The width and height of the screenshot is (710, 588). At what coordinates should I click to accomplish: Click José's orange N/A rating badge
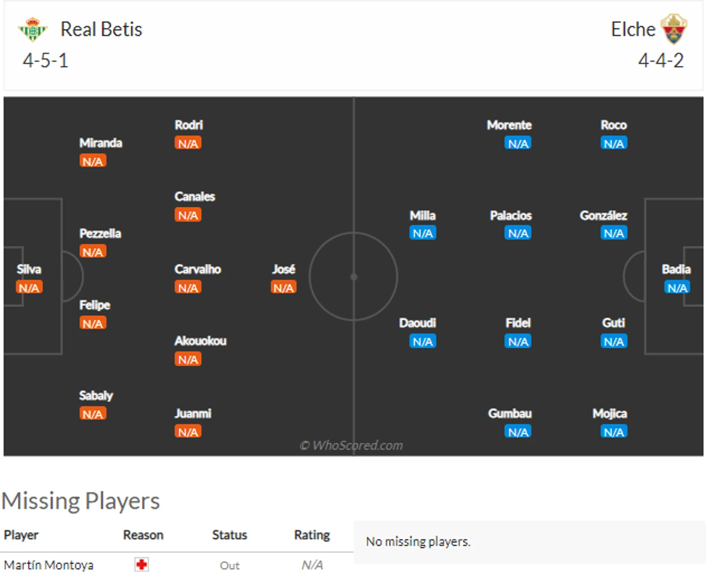coord(283,287)
